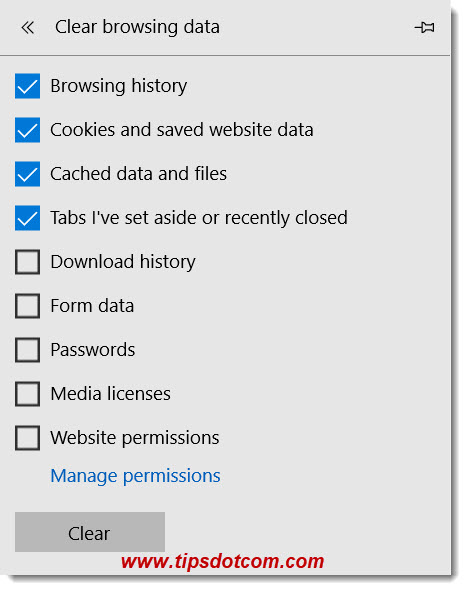Click the 'Media licenses' label text
This screenshot has height=590, width=466.
[x=111, y=394]
